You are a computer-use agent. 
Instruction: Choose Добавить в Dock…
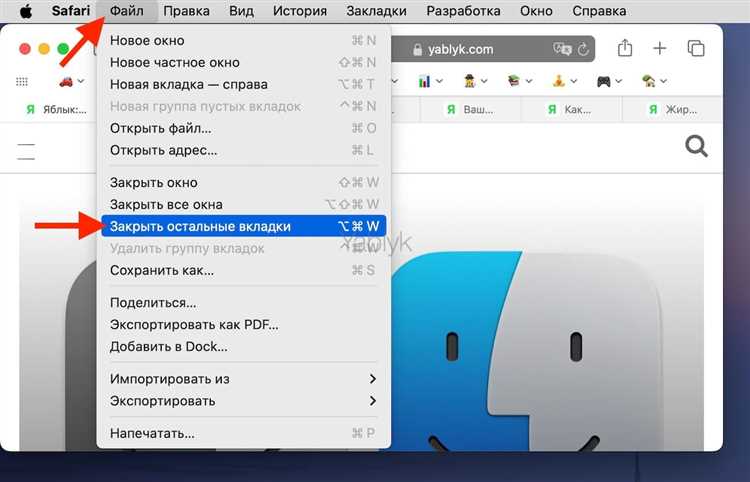point(243,347)
